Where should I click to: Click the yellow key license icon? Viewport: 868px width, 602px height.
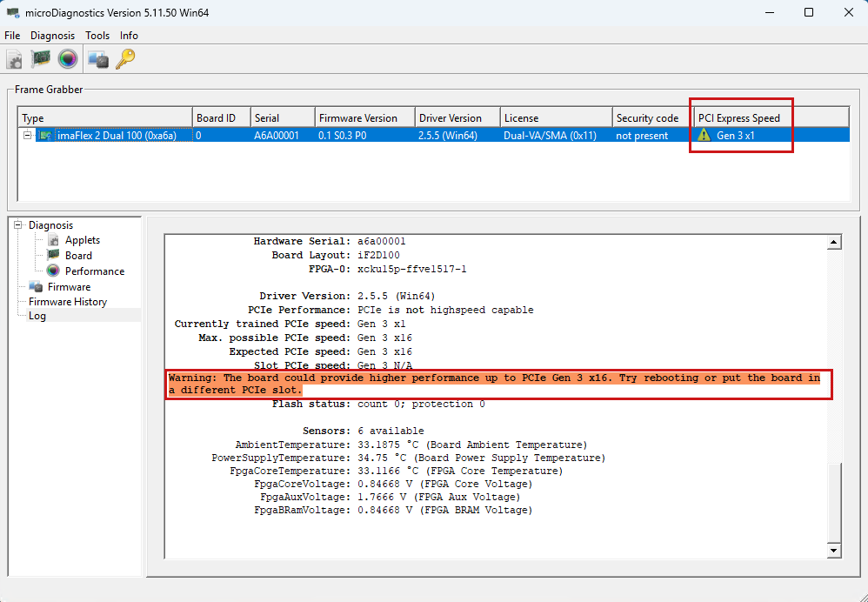[x=125, y=59]
